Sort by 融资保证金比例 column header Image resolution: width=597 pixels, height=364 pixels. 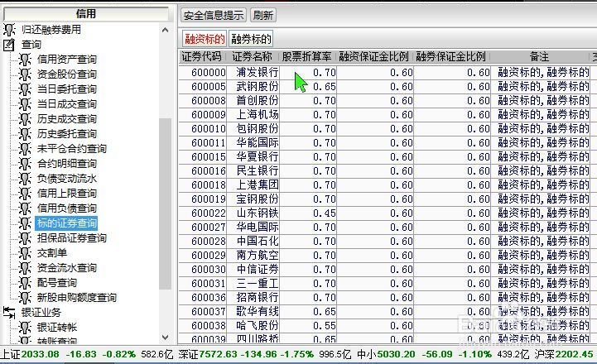[374, 57]
